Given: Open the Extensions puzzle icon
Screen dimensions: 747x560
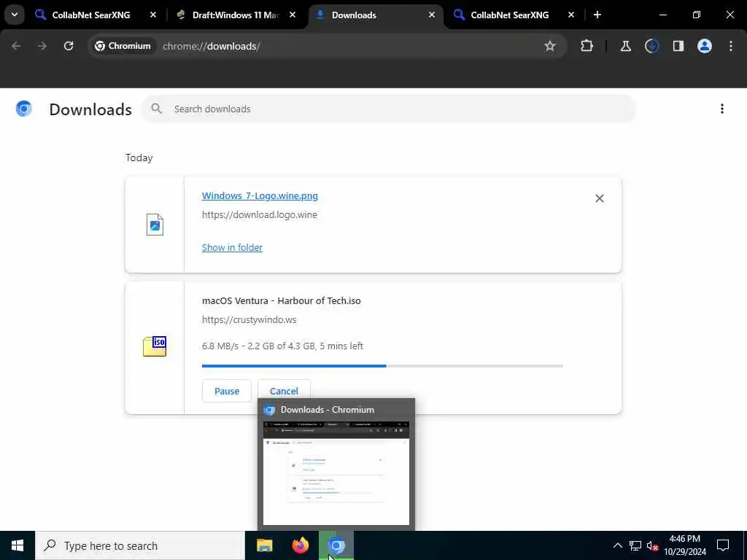Looking at the screenshot, I should [587, 46].
